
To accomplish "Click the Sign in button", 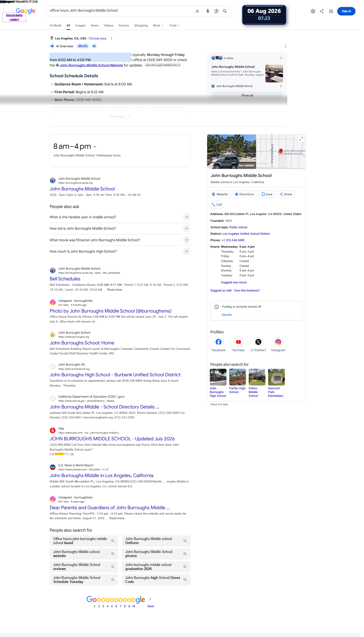I will 346,11.
